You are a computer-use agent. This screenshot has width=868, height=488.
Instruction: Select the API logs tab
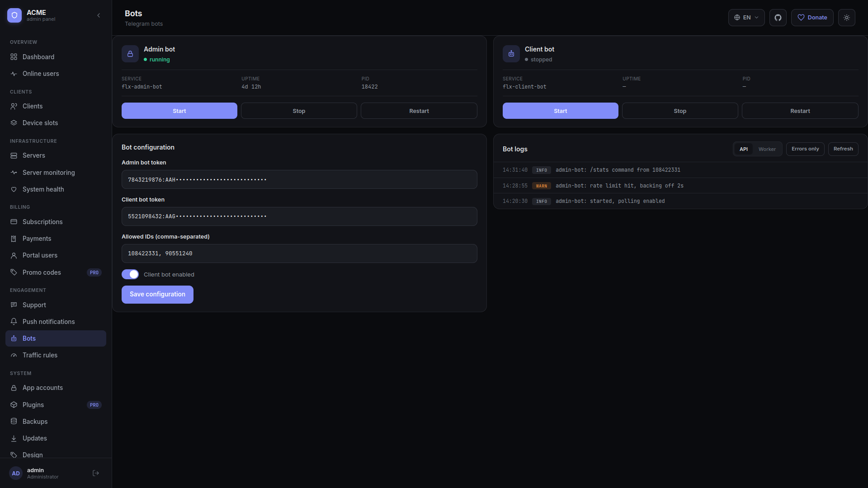(744, 149)
